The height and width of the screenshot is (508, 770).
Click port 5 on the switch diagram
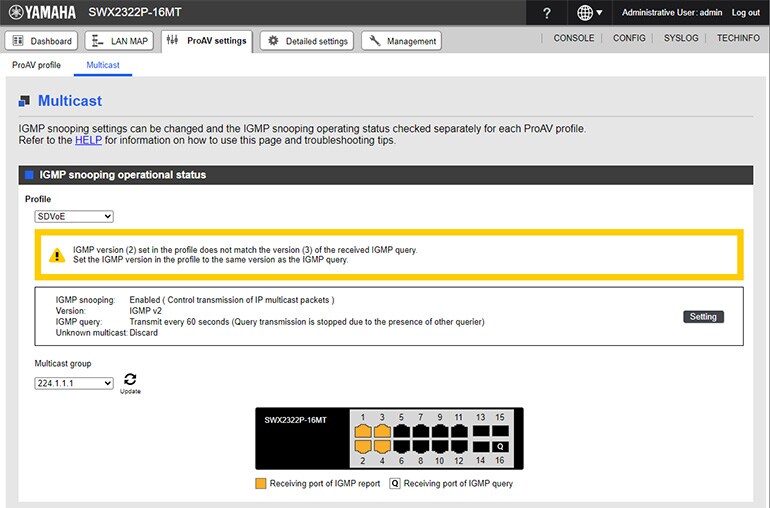pyautogui.click(x=402, y=431)
